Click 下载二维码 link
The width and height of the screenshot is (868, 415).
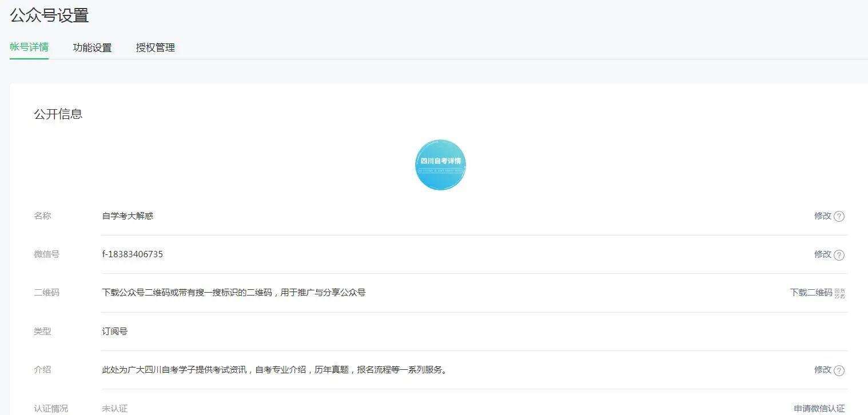click(x=811, y=293)
